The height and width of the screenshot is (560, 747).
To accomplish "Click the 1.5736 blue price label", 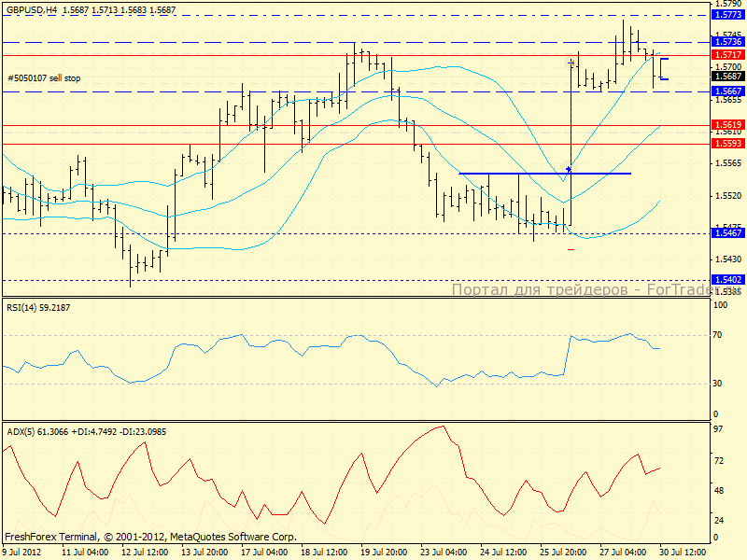I will tap(727, 42).
